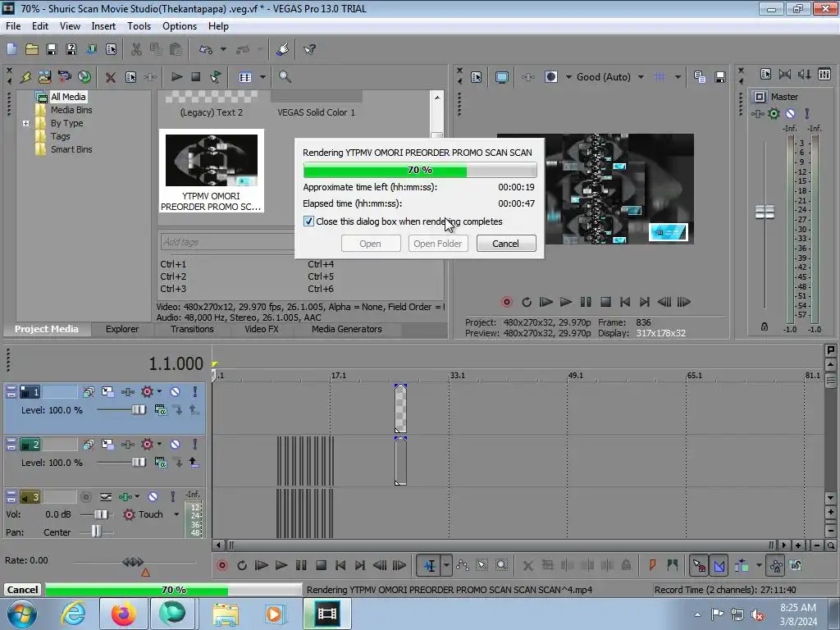Open the Undo history dropdown arrow
Screen dimensions: 840x630
[223, 49]
